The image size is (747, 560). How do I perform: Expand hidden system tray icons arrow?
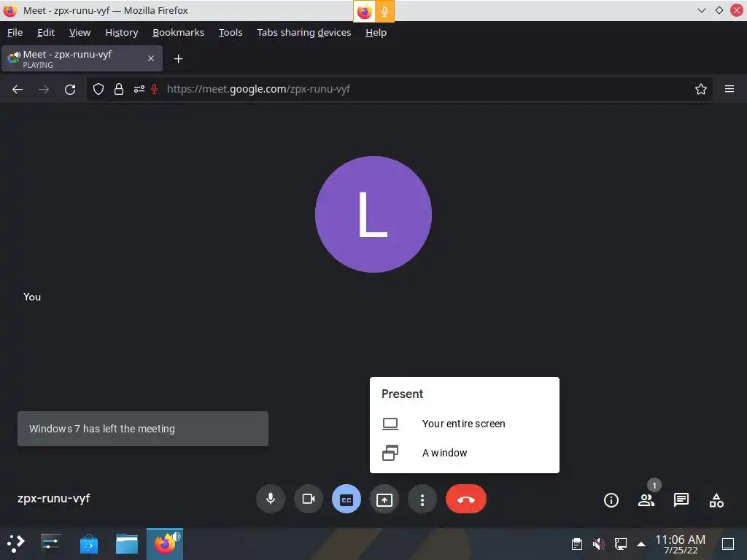[641, 544]
